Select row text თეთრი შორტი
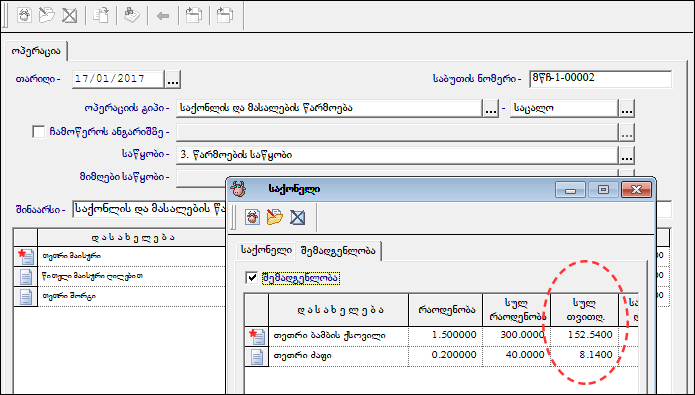This screenshot has height=395, width=695. click(x=69, y=296)
